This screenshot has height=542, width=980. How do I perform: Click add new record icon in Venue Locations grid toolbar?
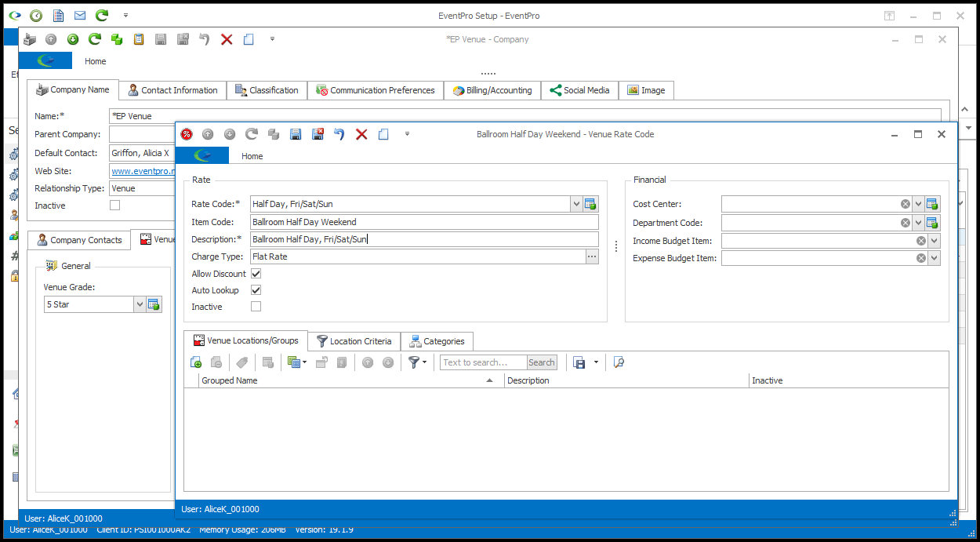tap(196, 362)
